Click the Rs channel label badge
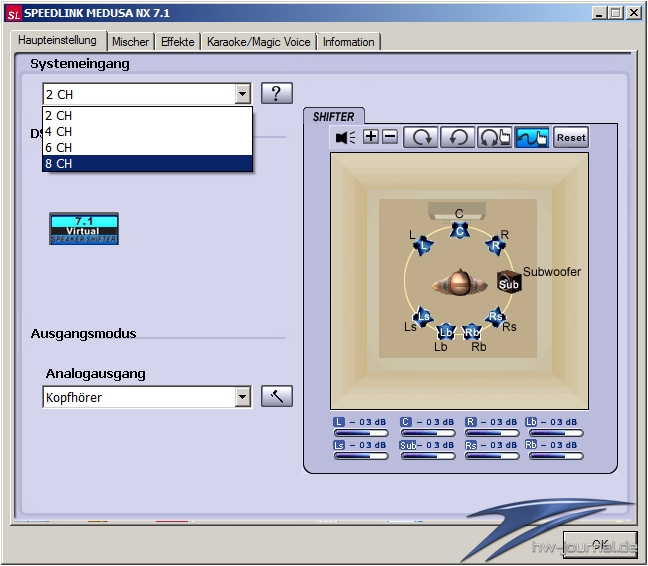Viewport: 648px width, 566px height. (x=471, y=445)
